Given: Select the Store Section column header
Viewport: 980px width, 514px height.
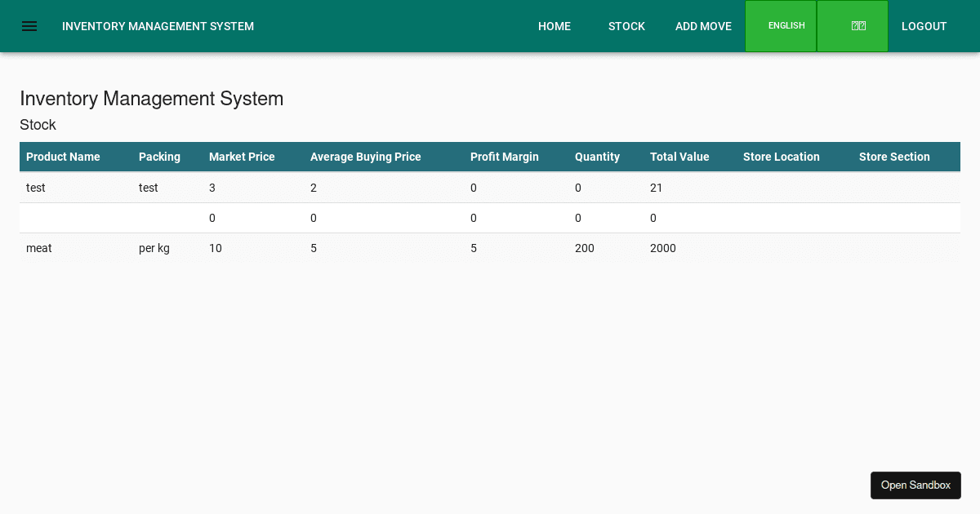Looking at the screenshot, I should pyautogui.click(x=894, y=157).
